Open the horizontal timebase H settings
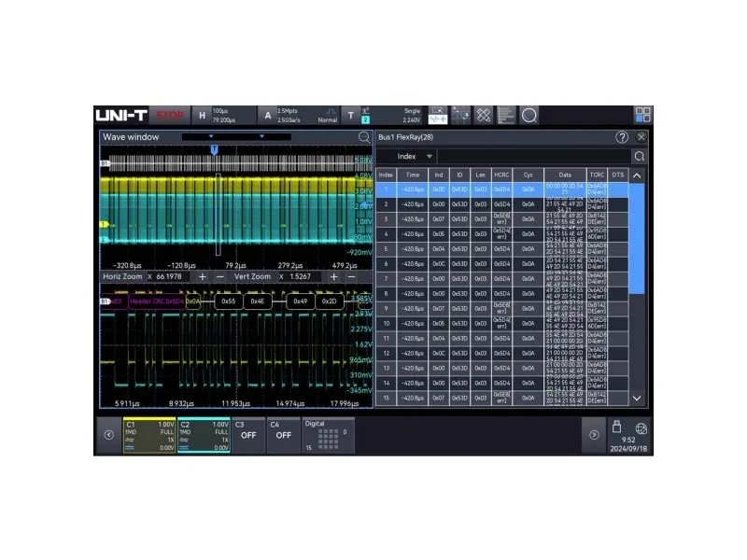 pyautogui.click(x=224, y=115)
